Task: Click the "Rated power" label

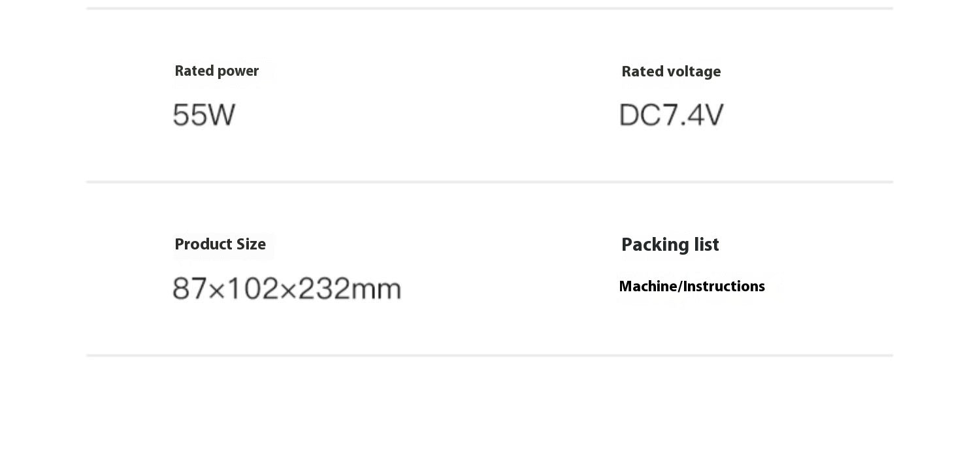Action: tap(216, 71)
